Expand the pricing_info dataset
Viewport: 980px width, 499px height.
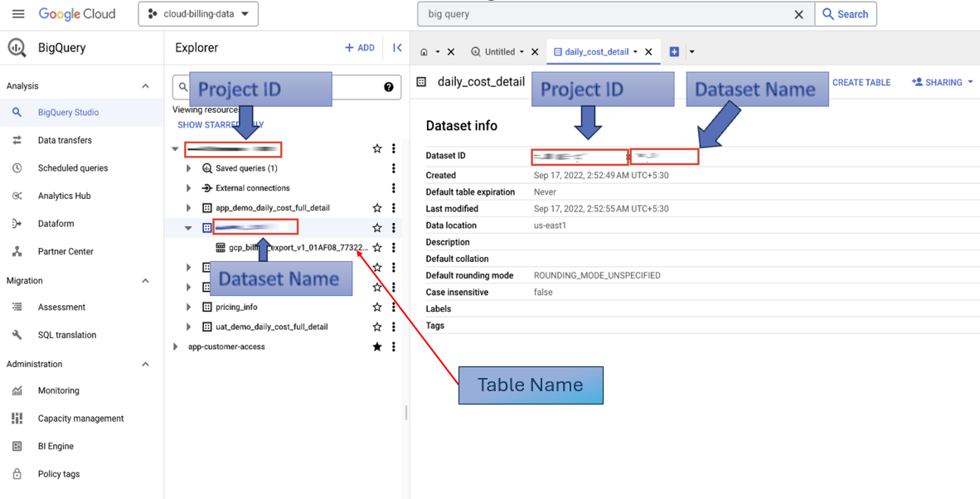189,308
